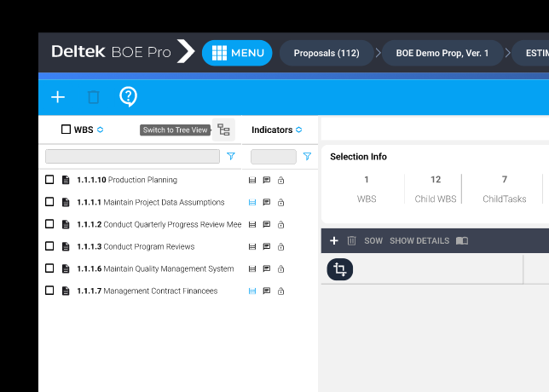This screenshot has width=549, height=392.
Task: Click the open book icon next to SHOW DETAILS
Action: (462, 241)
